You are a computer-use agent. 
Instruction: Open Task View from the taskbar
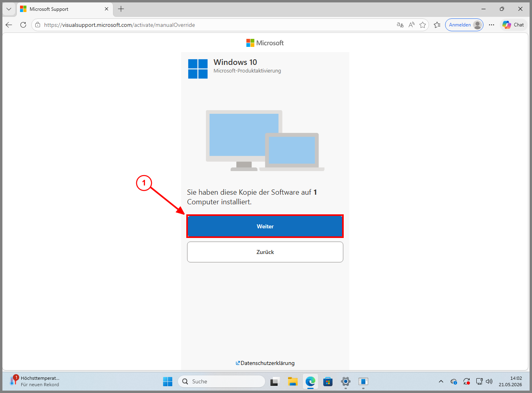pyautogui.click(x=274, y=381)
